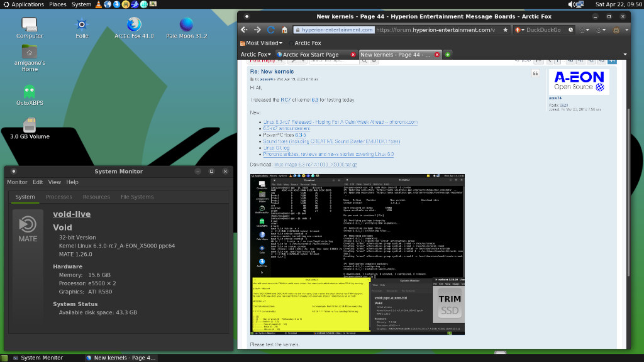Click the DuckDuckGo search field
The image size is (644, 362).
(x=545, y=30)
